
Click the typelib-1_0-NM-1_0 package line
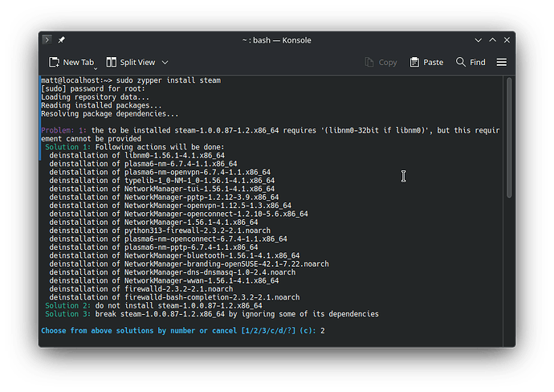162,181
